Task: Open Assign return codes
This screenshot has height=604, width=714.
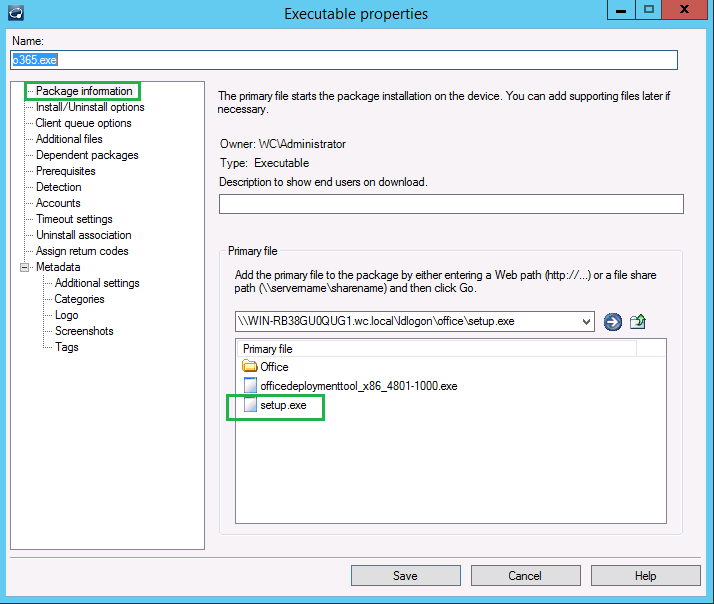Action: pyautogui.click(x=82, y=251)
